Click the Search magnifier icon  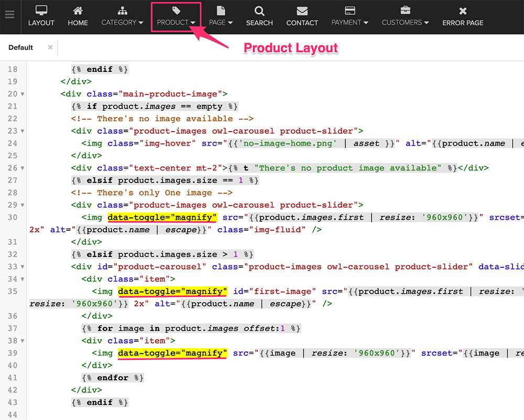(259, 10)
